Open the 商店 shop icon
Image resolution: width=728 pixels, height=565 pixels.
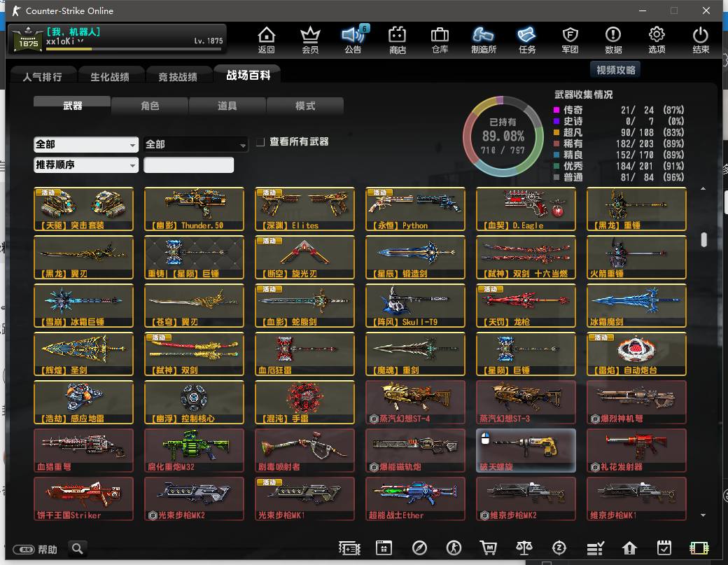[398, 40]
